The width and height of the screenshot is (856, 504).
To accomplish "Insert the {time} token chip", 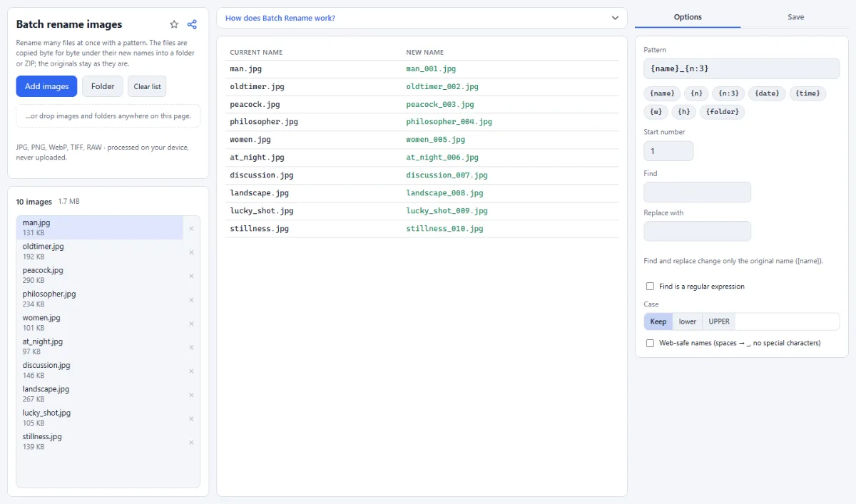I will coord(807,93).
